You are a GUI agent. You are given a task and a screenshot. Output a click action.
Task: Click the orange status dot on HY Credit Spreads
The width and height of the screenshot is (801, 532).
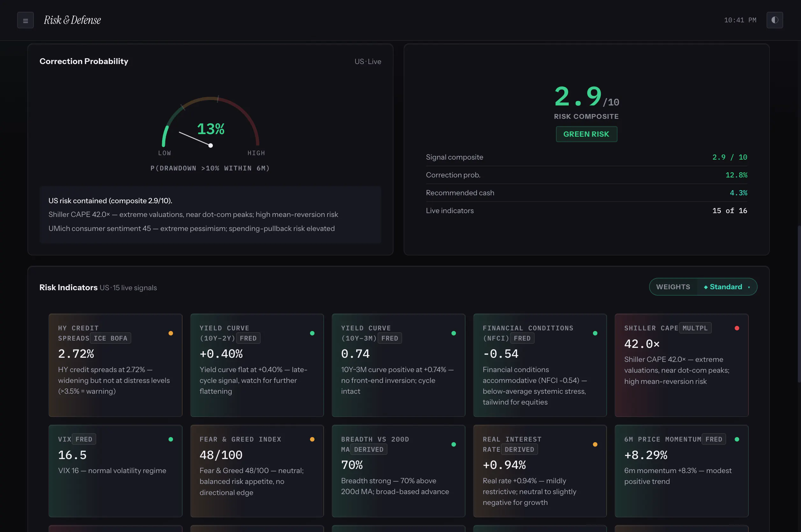point(171,333)
